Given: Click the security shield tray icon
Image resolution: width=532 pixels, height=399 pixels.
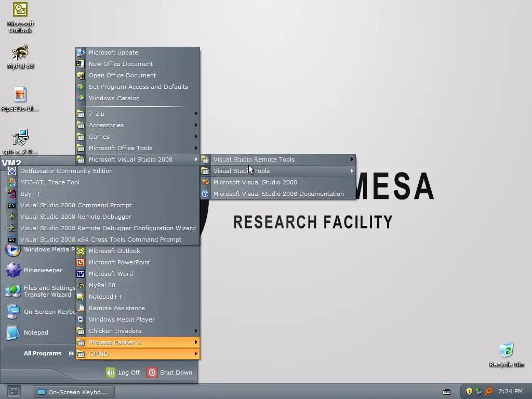Looking at the screenshot, I should [469, 391].
